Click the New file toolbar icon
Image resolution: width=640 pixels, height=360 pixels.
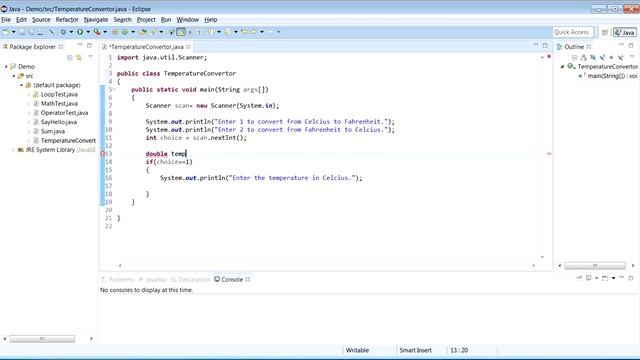[x=6, y=32]
